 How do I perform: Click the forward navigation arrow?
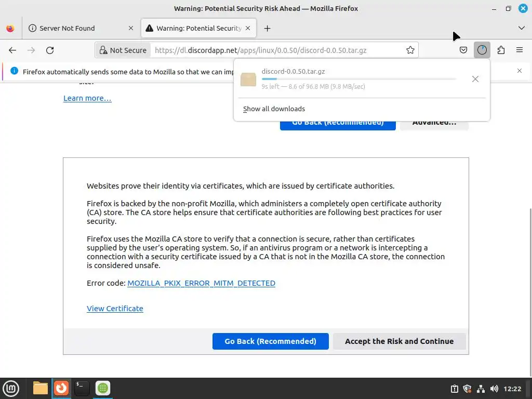click(31, 50)
